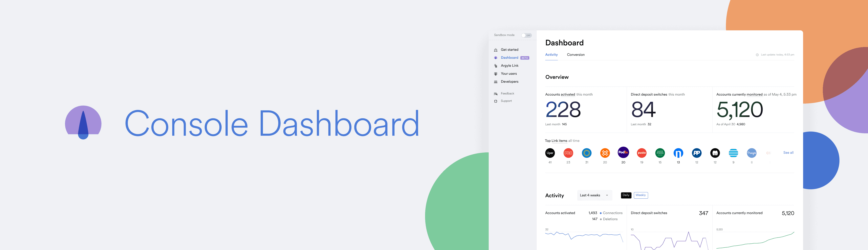The image size is (868, 250).
Task: Select Daily activity view button
Action: click(626, 195)
